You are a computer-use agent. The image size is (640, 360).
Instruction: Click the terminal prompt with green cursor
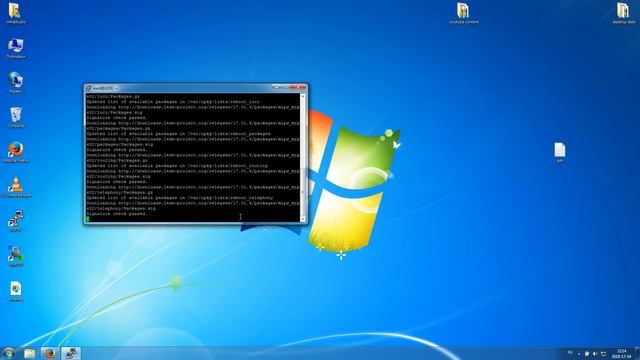pos(88,219)
